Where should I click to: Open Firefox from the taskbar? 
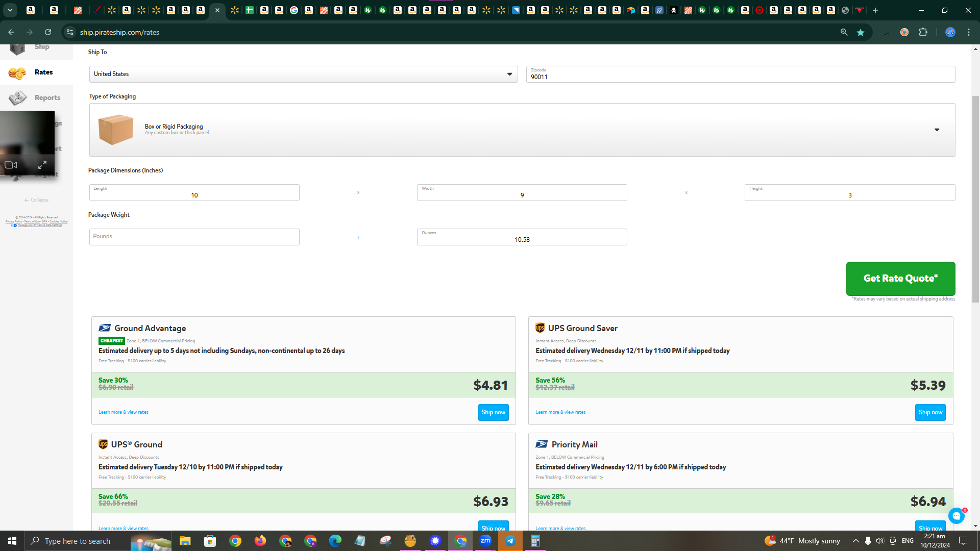[260, 541]
